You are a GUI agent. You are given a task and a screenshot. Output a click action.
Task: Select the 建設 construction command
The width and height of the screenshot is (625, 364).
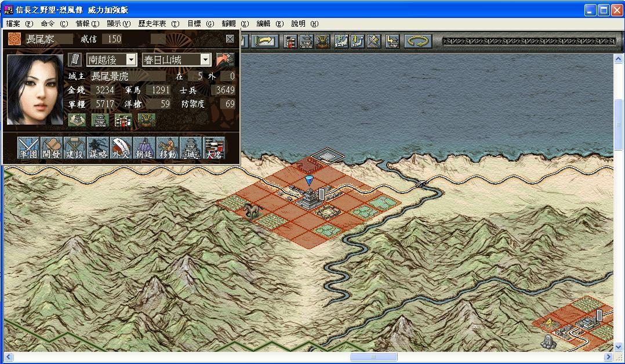(75, 148)
